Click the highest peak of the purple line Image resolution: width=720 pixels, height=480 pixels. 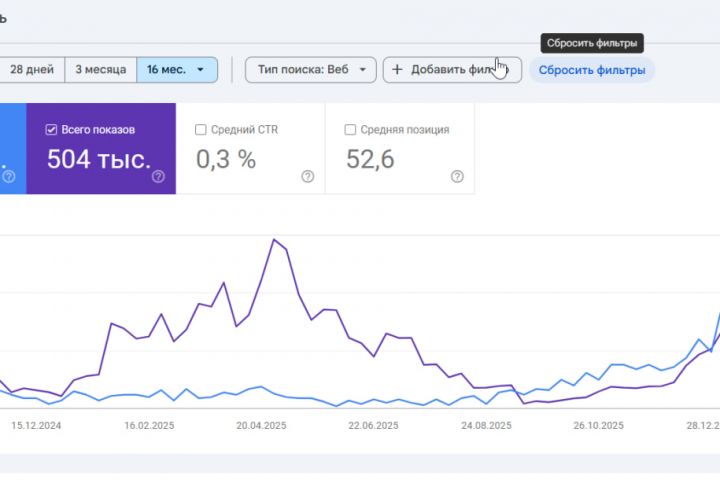click(x=274, y=239)
